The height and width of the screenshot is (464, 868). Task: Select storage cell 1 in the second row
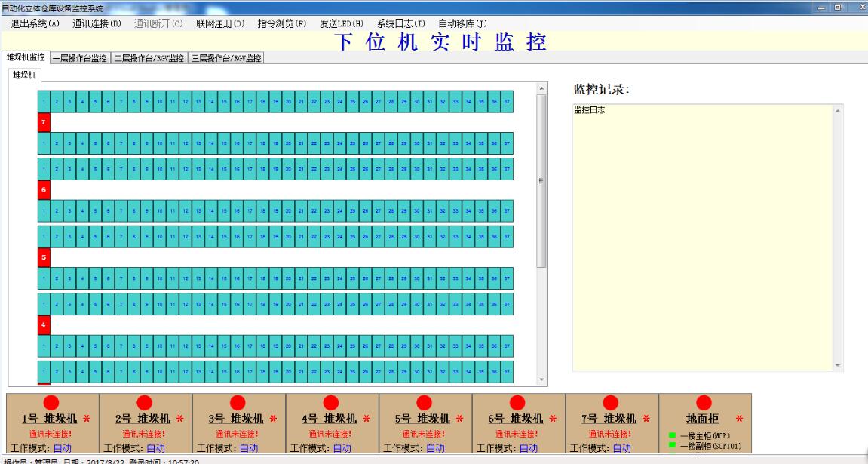pyautogui.click(x=44, y=143)
